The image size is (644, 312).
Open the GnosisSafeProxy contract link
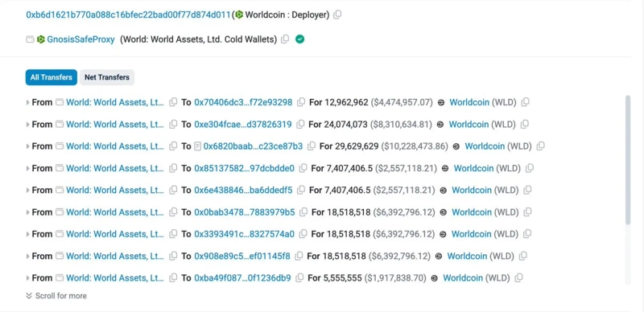click(x=81, y=39)
